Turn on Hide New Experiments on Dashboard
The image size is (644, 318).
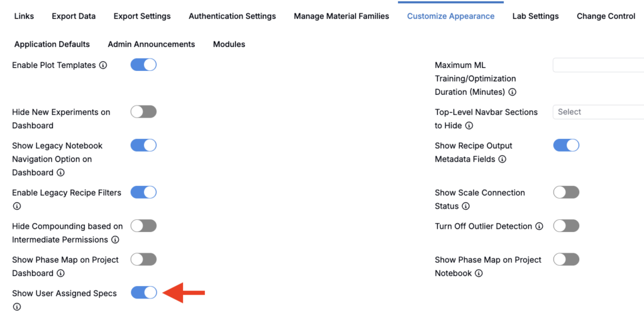(143, 112)
